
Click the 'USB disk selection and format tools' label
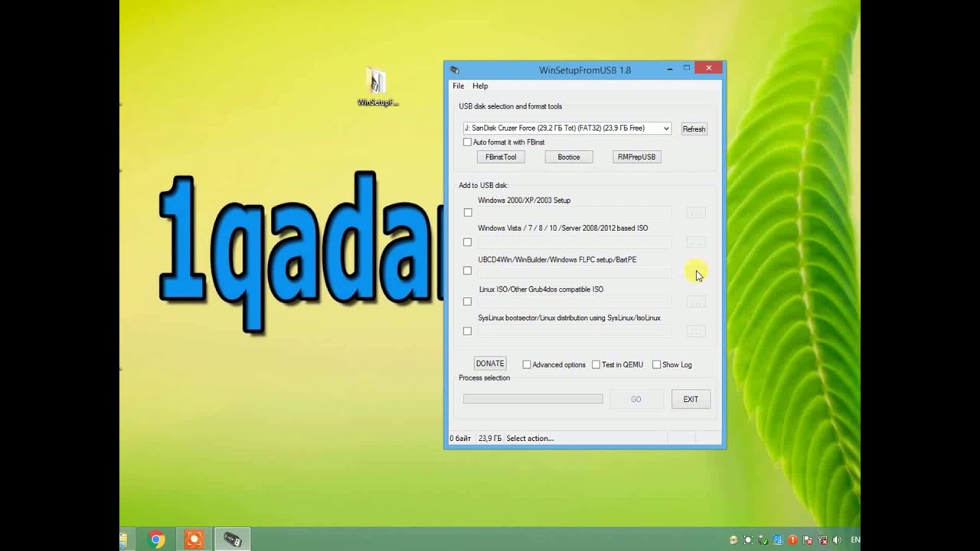(510, 106)
